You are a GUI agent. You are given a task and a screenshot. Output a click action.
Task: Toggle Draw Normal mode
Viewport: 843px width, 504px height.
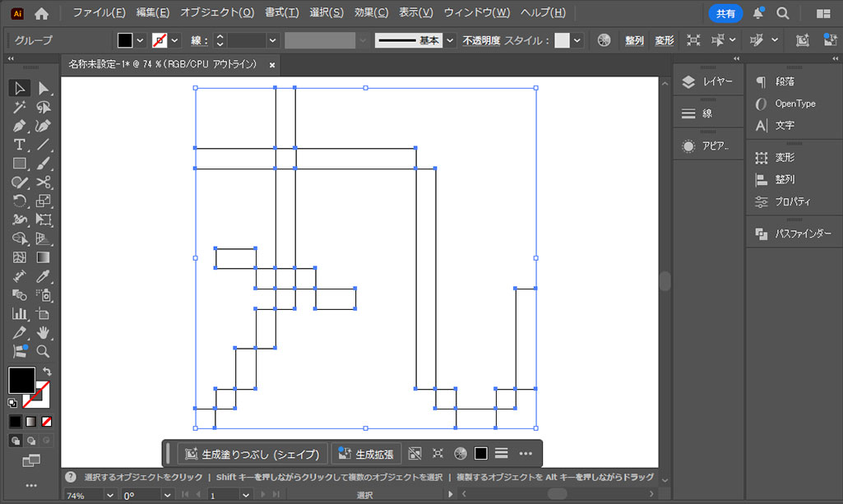tap(16, 441)
